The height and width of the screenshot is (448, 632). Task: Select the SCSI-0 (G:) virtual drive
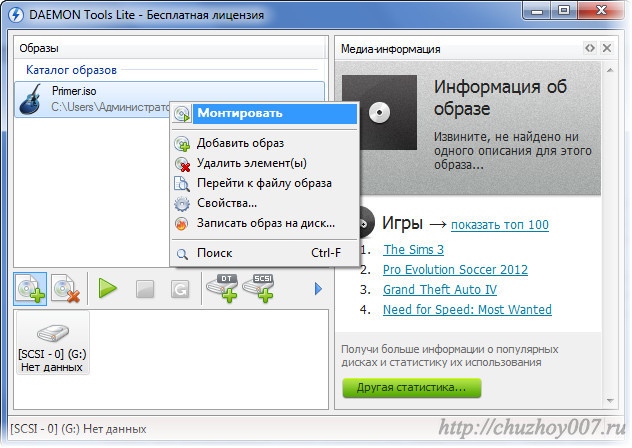click(52, 343)
